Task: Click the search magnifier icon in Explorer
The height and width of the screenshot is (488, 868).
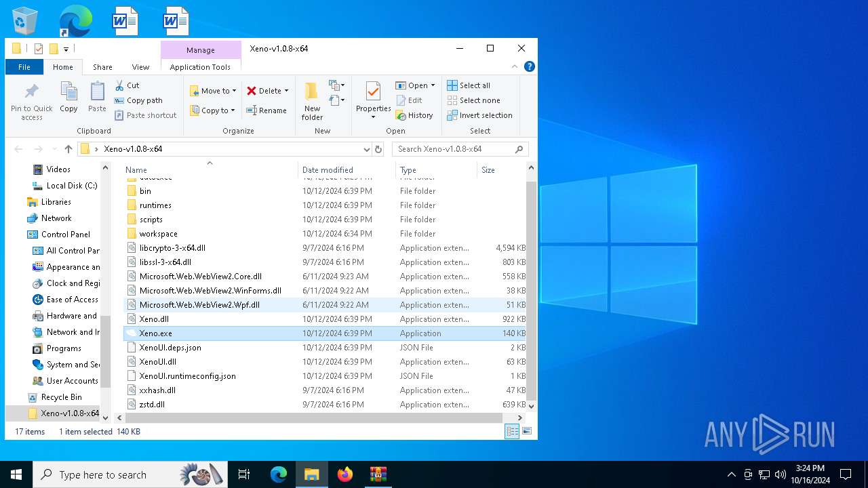Action: coord(519,149)
